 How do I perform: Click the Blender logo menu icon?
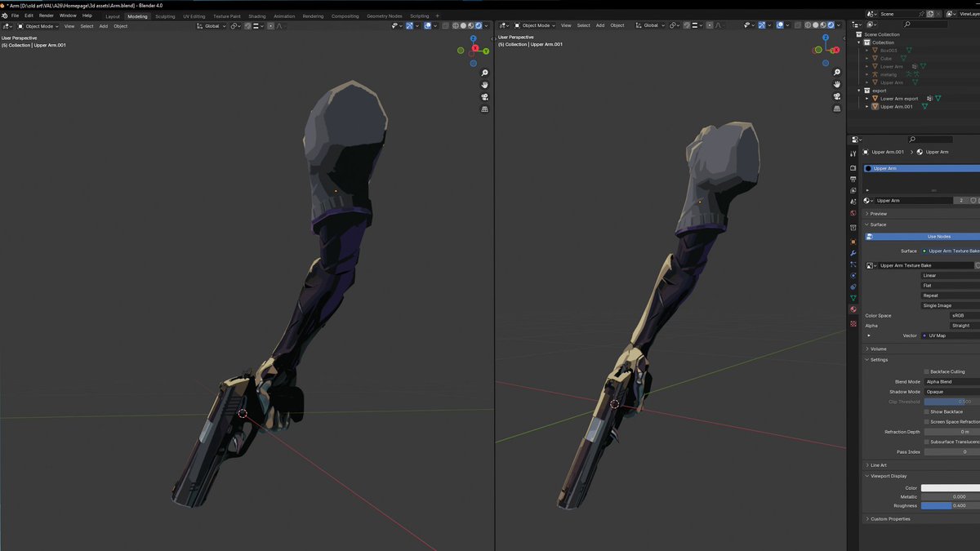4,16
